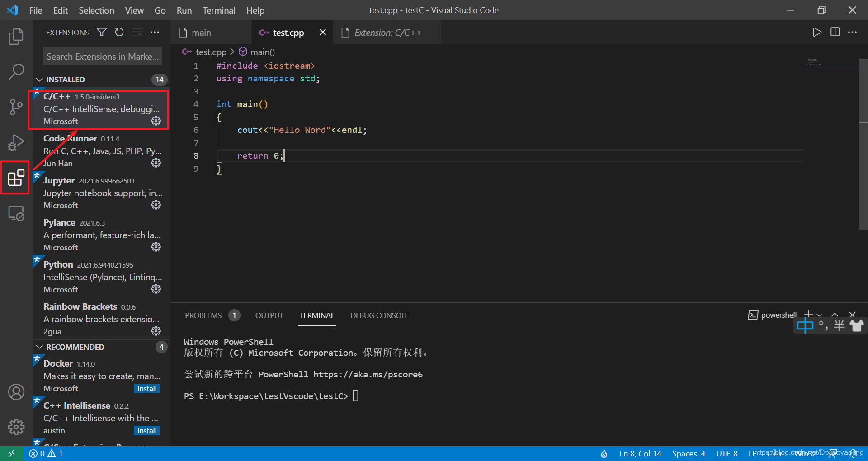
Task: Close the terminal panel
Action: (853, 315)
